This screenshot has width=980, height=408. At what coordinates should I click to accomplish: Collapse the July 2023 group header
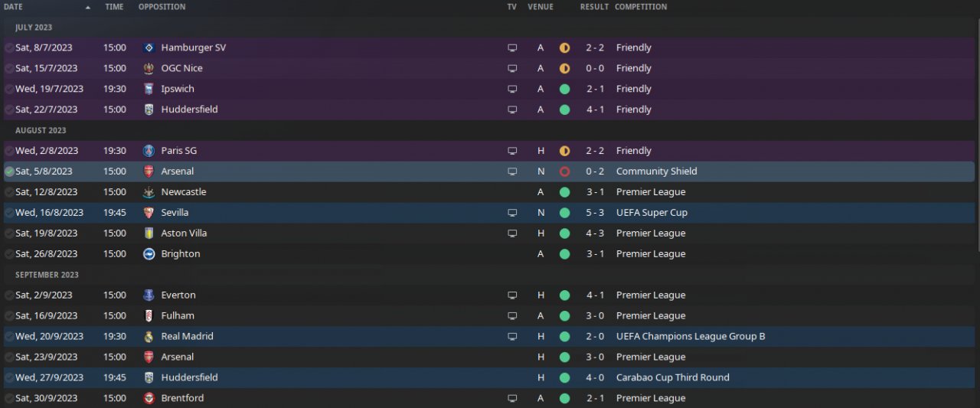[34, 28]
